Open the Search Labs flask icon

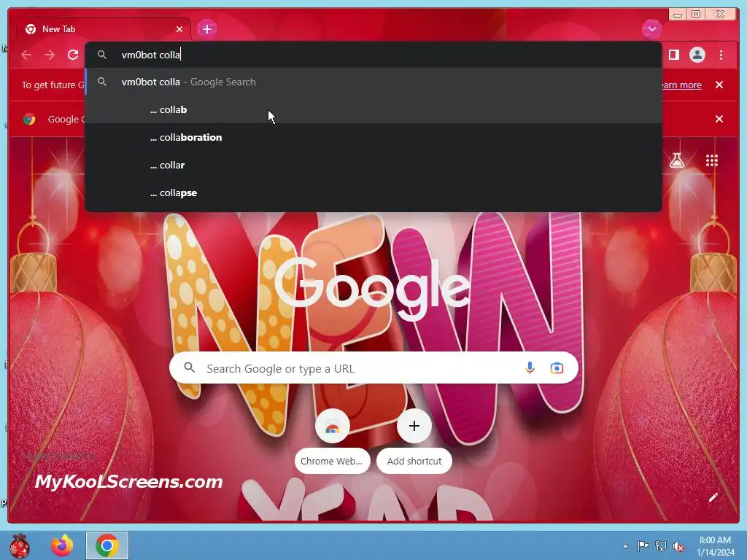coord(676,160)
